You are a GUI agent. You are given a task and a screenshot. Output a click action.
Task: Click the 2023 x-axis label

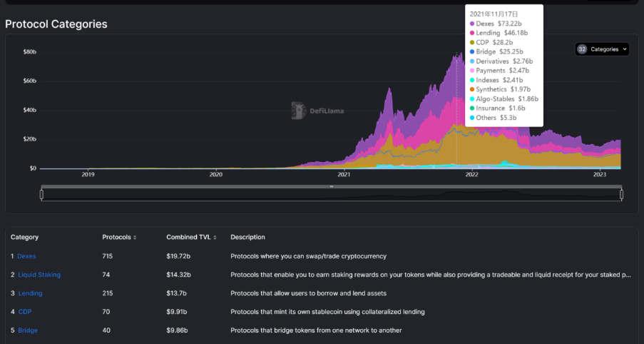[x=600, y=175]
